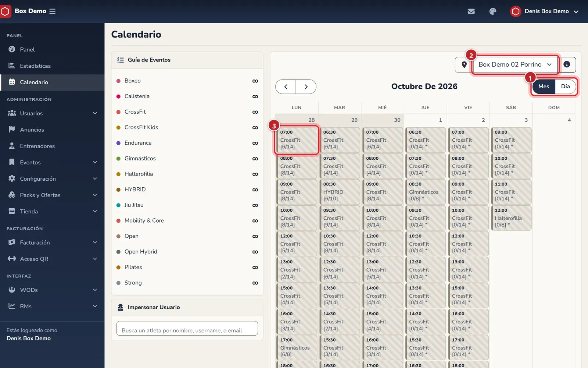The height and width of the screenshot is (368, 588).
Task: Open the 08:30 Gimnásticos class on Thursday
Action: coord(426,192)
